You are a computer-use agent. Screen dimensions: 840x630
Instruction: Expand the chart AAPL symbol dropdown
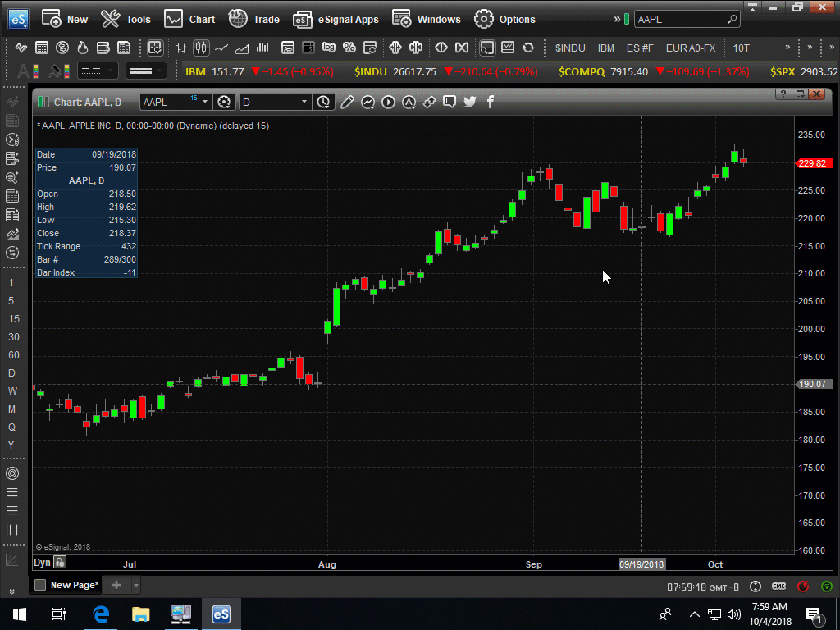[204, 102]
